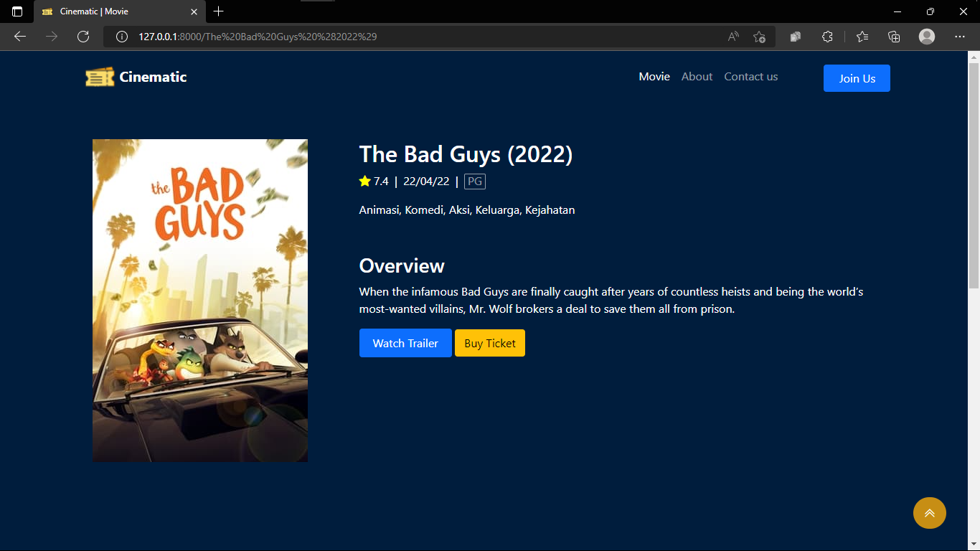Click the page vertical scrollbar thumb
Image resolution: width=980 pixels, height=551 pixels.
(974, 174)
